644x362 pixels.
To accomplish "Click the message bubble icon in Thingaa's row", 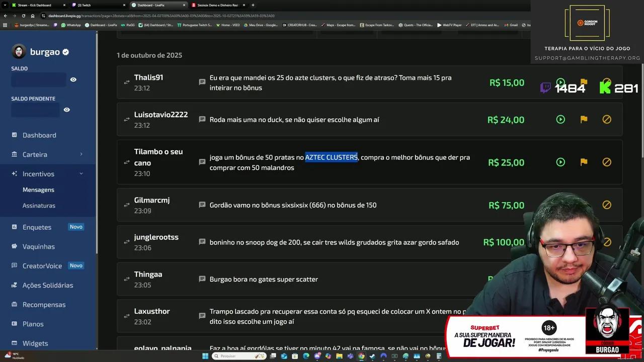I will tap(202, 279).
